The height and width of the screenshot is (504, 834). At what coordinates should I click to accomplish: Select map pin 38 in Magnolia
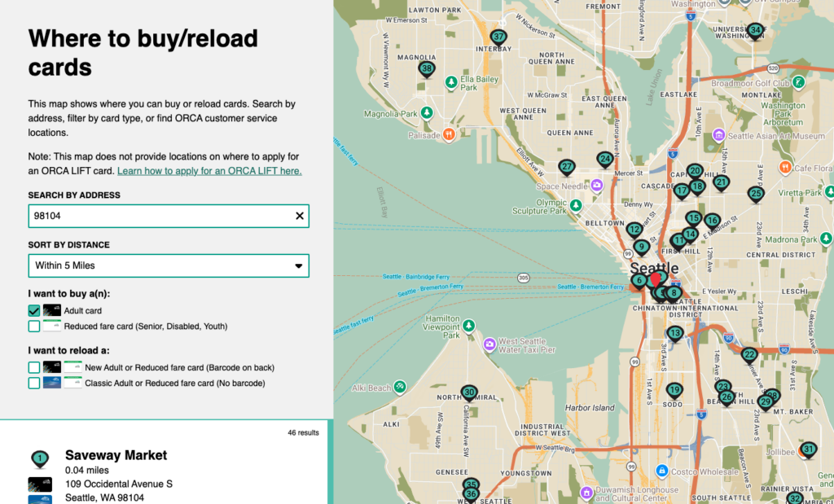tap(427, 69)
